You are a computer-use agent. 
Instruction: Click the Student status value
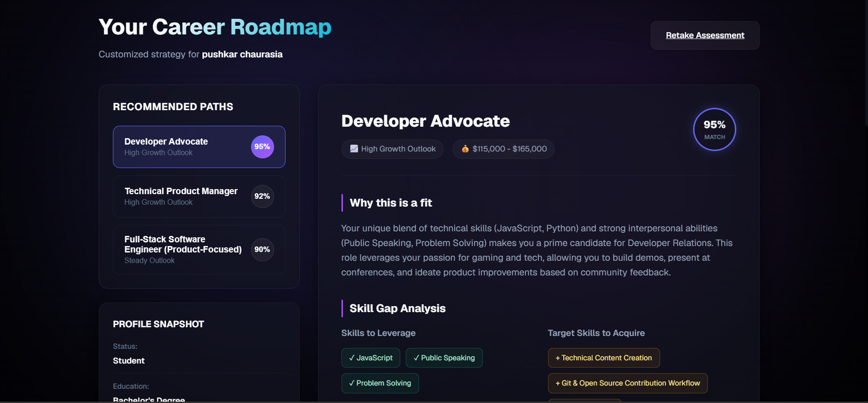click(129, 361)
